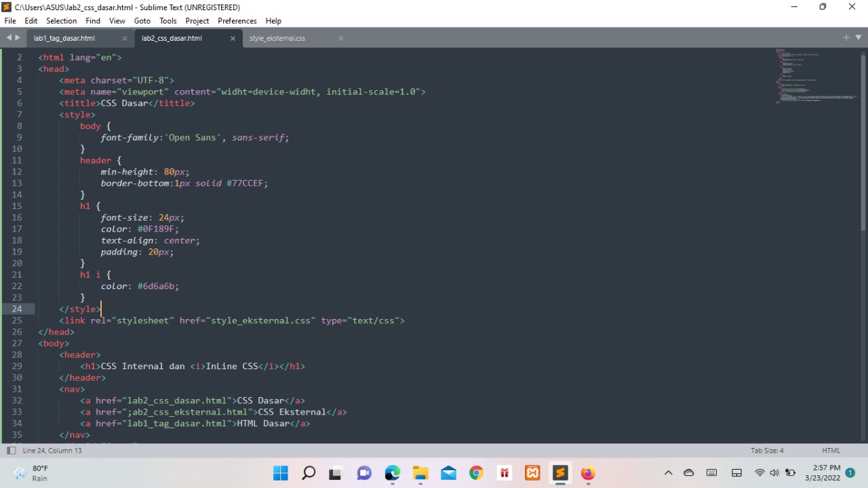Click the CSS Dasar title text on line 6

coord(124,103)
